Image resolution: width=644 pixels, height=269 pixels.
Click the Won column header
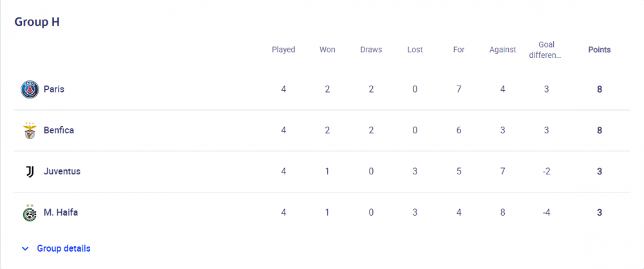pyautogui.click(x=327, y=50)
